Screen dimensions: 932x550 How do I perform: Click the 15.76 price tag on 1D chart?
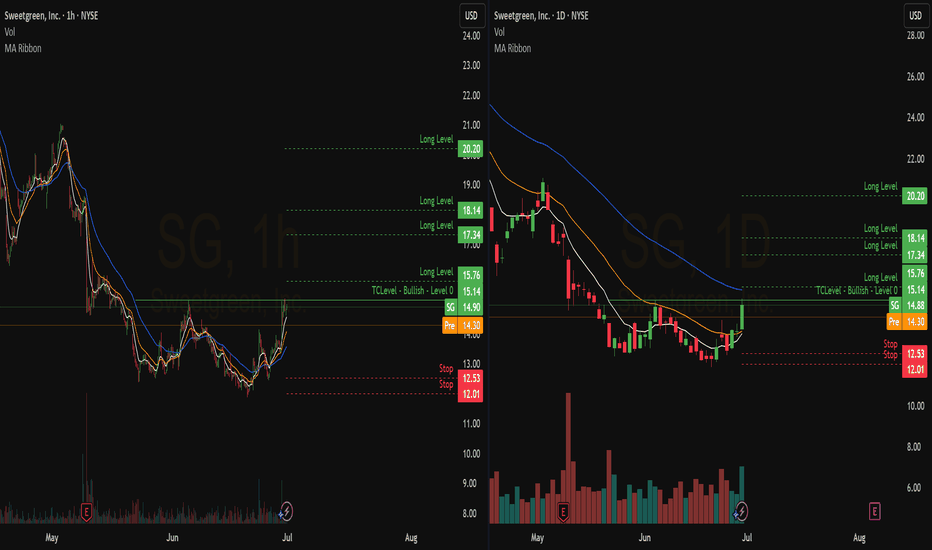pyautogui.click(x=915, y=274)
